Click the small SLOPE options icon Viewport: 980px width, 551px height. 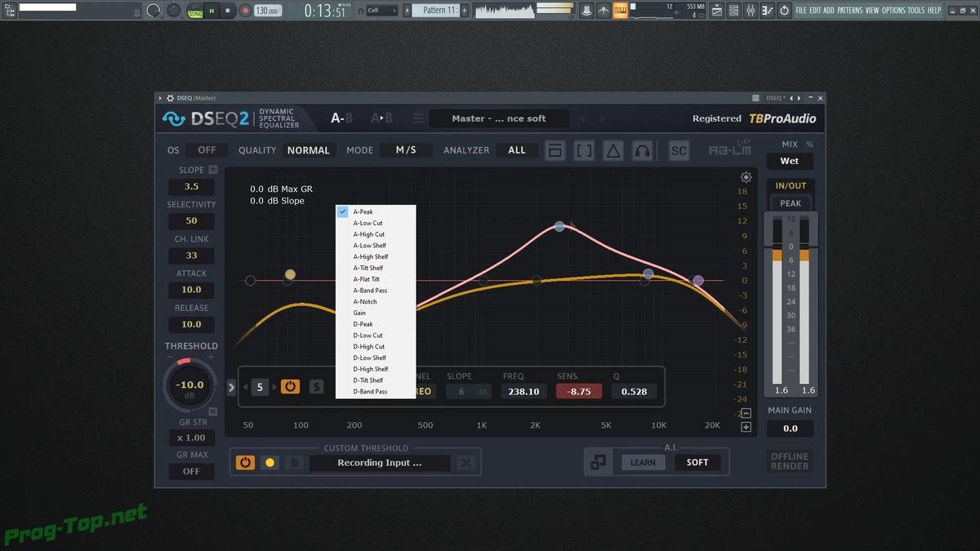click(x=212, y=170)
